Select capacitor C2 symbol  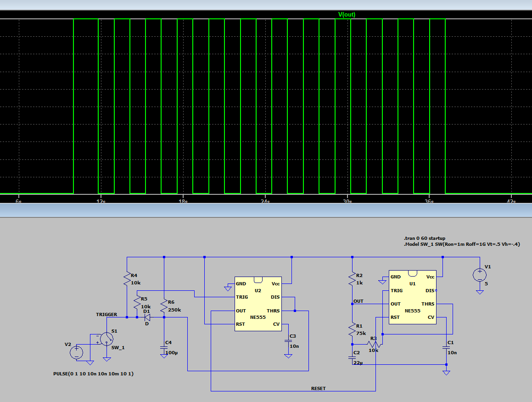tap(352, 357)
